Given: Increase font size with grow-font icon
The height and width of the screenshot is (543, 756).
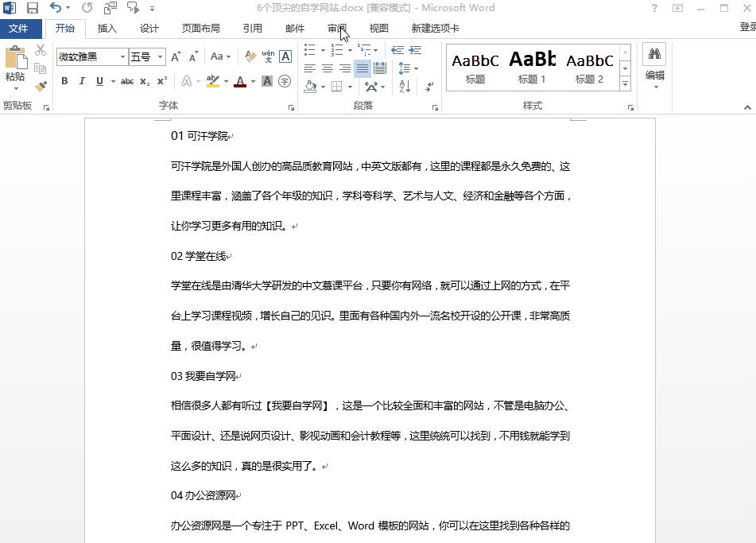Looking at the screenshot, I should point(176,57).
